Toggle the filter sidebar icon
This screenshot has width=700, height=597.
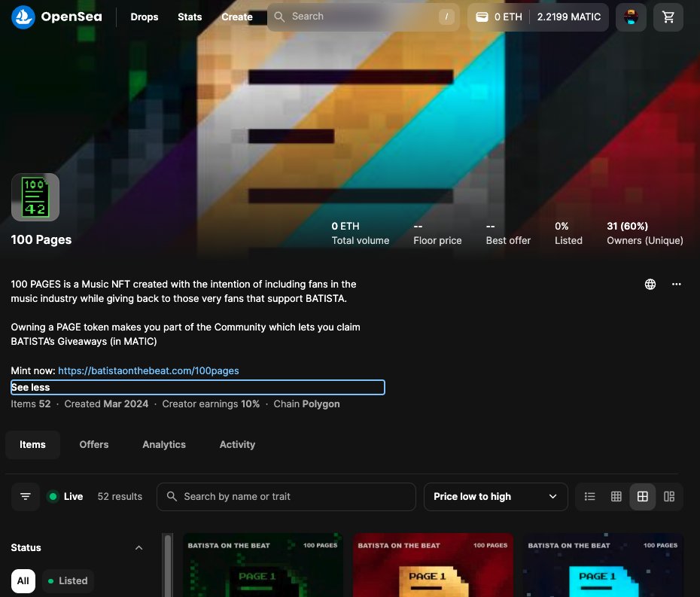pos(26,497)
